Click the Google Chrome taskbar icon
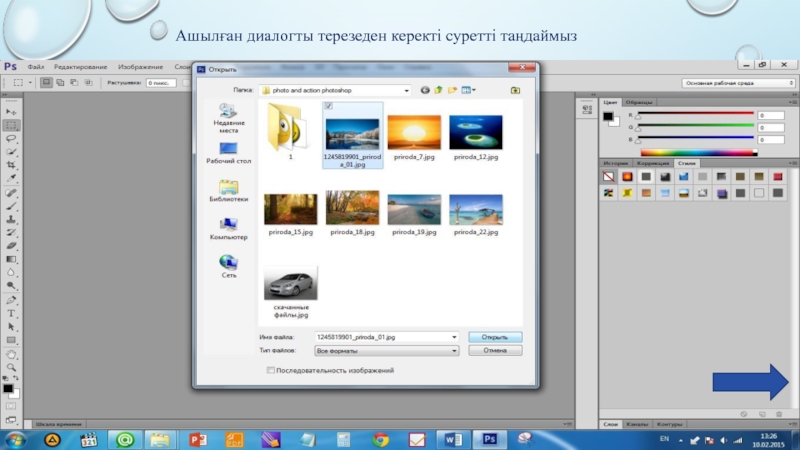The image size is (800, 450). coord(379,439)
